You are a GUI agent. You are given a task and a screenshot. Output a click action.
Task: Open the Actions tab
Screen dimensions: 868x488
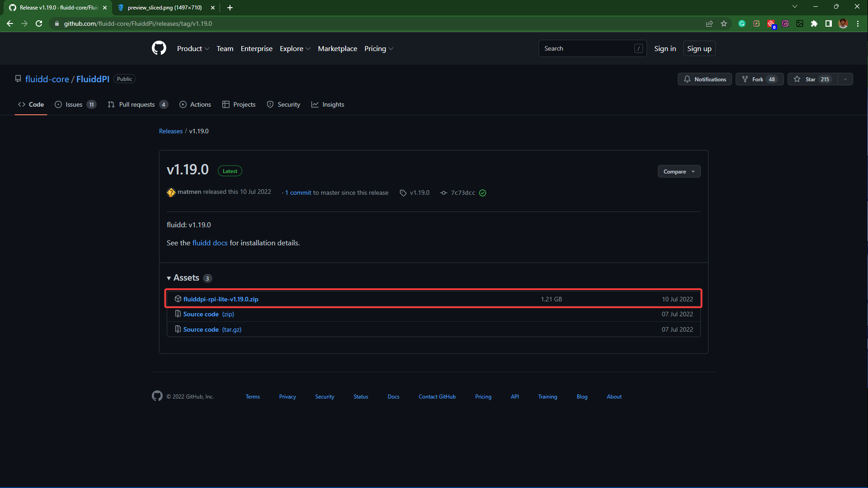pos(195,104)
